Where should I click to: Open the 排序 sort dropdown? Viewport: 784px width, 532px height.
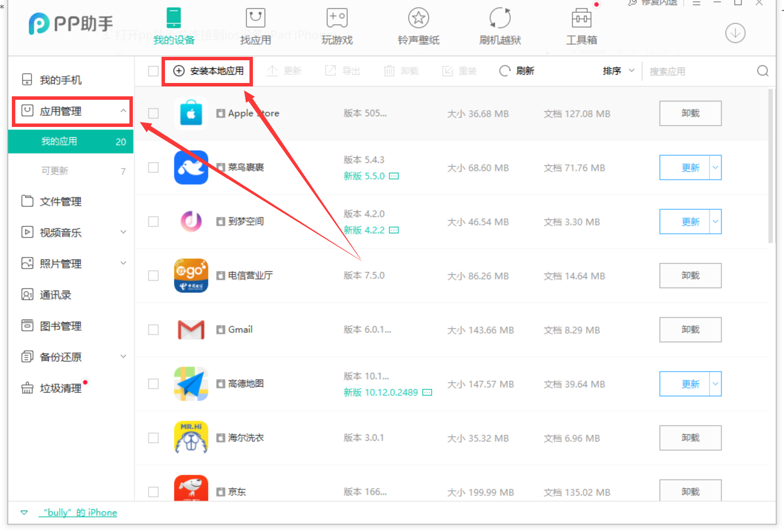pyautogui.click(x=619, y=71)
